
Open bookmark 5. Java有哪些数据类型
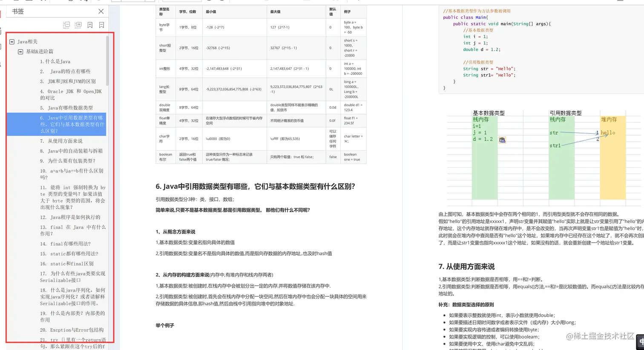coord(66,108)
